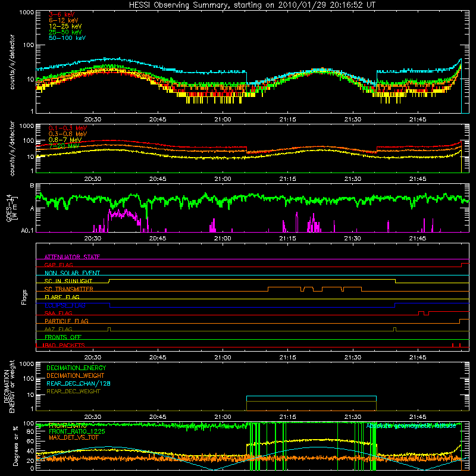Select the BAD_PACKETS flag label
This screenshot has height=476, width=476.
tap(65, 345)
